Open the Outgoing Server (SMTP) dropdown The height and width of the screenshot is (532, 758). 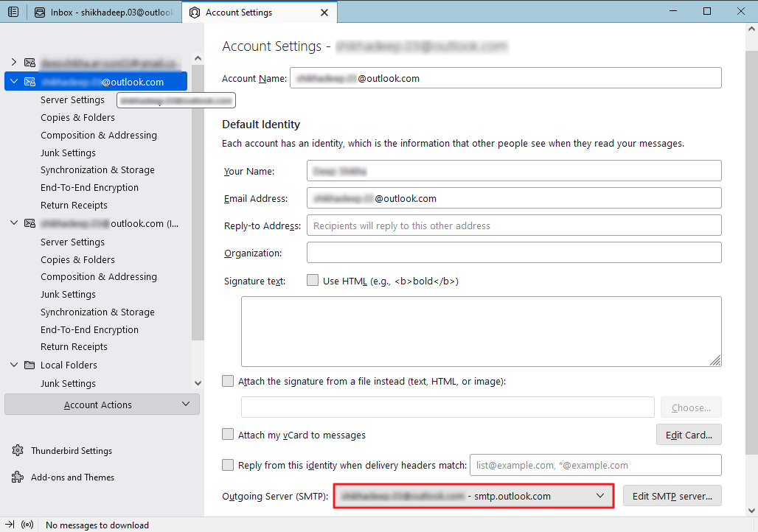(473, 496)
